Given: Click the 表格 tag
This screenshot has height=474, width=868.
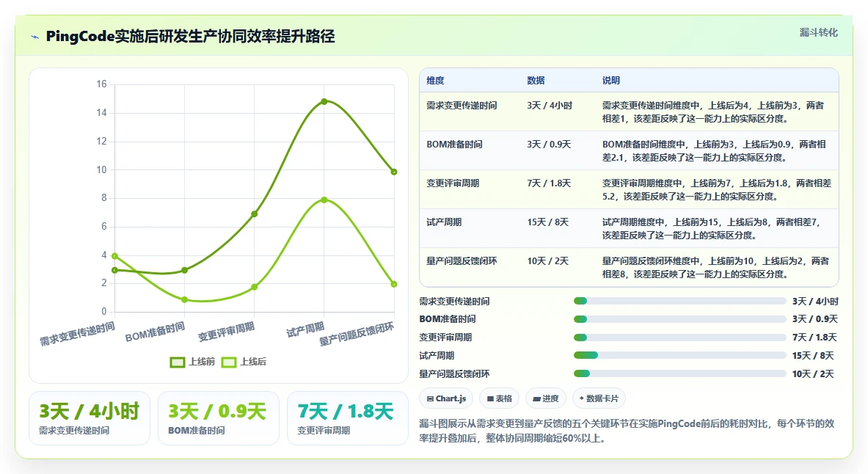Looking at the screenshot, I should click(x=500, y=398).
